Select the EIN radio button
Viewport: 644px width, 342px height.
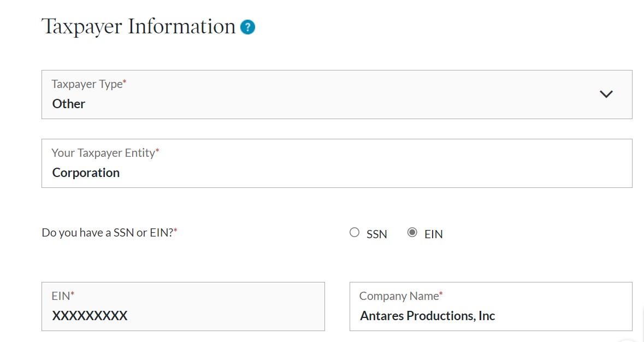(412, 232)
